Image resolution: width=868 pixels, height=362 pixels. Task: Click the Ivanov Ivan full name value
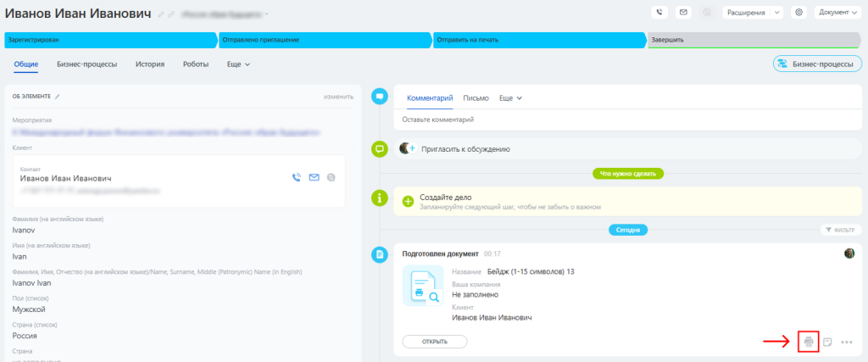(31, 283)
